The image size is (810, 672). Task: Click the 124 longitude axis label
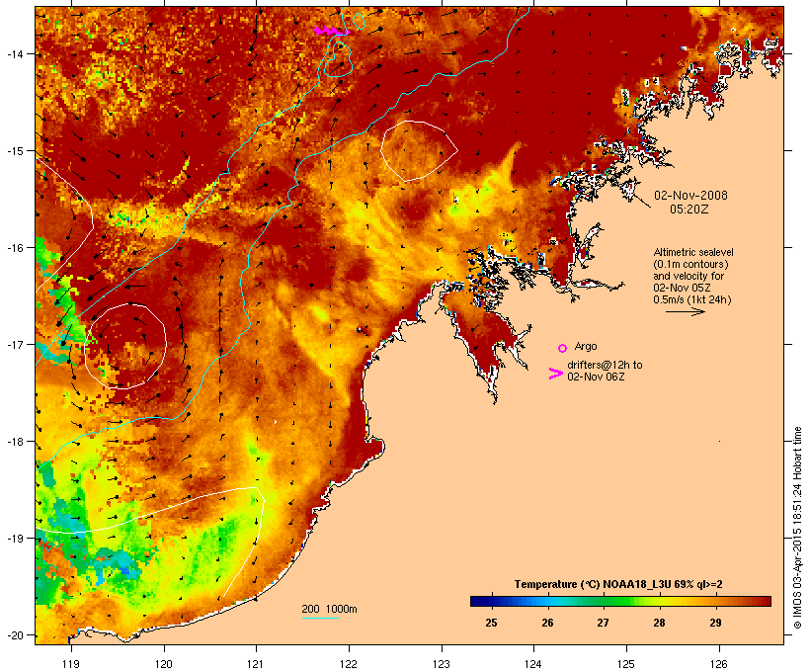[x=533, y=664]
